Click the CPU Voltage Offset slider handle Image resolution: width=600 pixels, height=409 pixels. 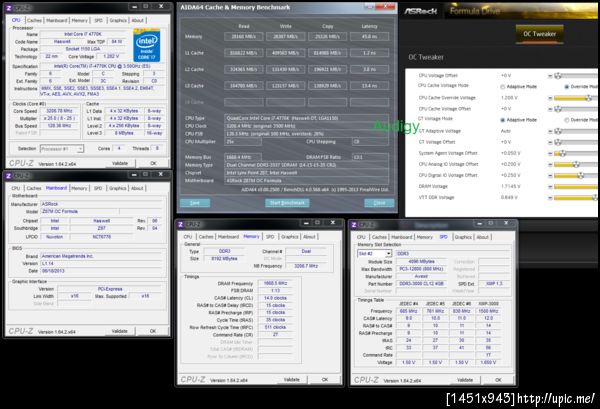coord(558,76)
